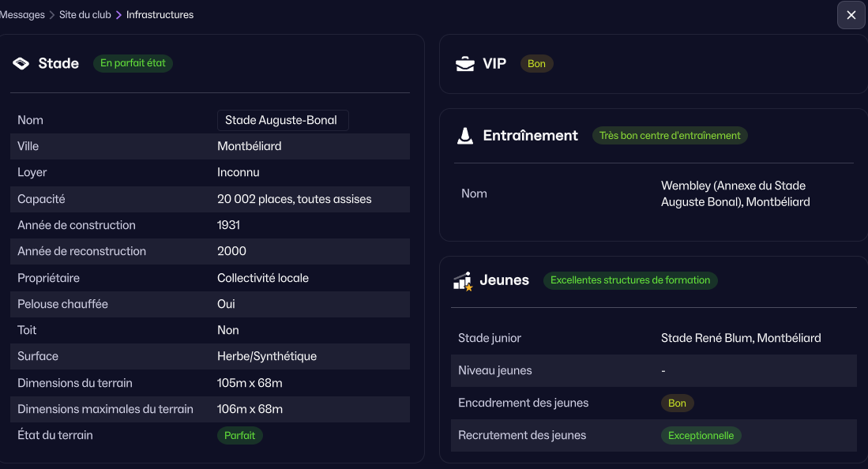868x469 pixels.
Task: Click the stadium icon beside Stade heading
Action: (21, 64)
